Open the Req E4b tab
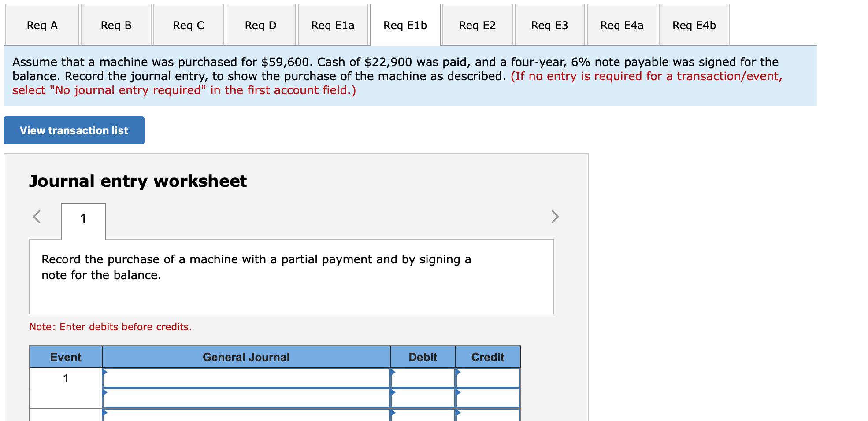The image size is (868, 421). click(694, 25)
